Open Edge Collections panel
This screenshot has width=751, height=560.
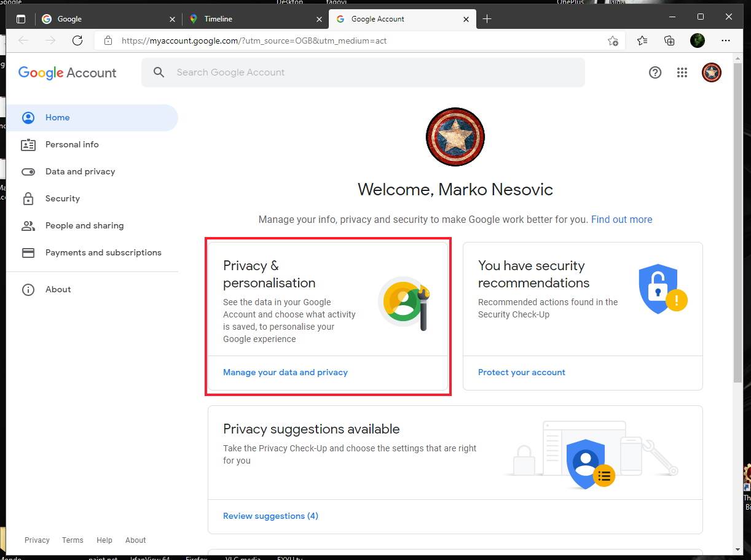pyautogui.click(x=669, y=41)
